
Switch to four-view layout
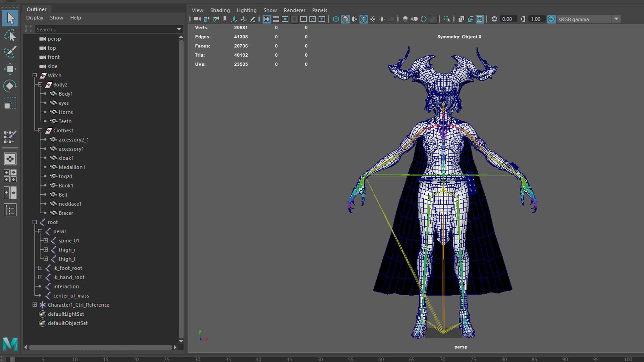click(10, 176)
